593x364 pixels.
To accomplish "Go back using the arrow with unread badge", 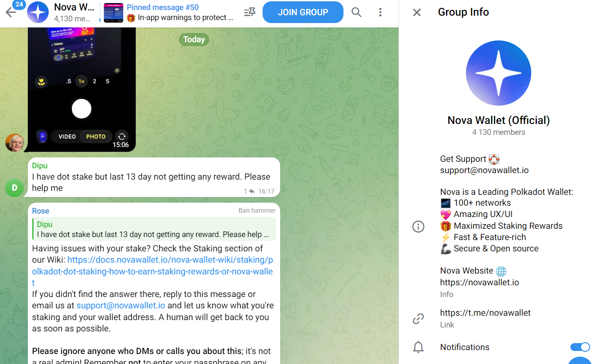I will (x=10, y=12).
